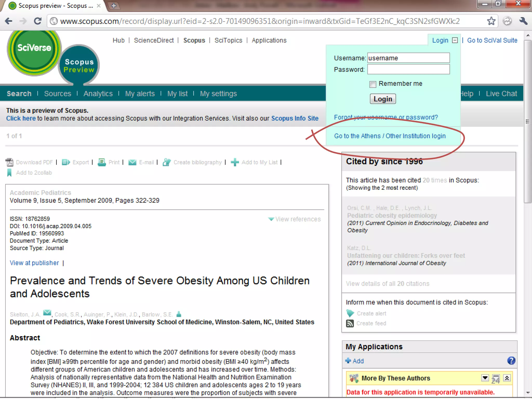This screenshot has height=399, width=532.
Task: Click the Academic Pediatrics journal link
Action: tap(40, 192)
